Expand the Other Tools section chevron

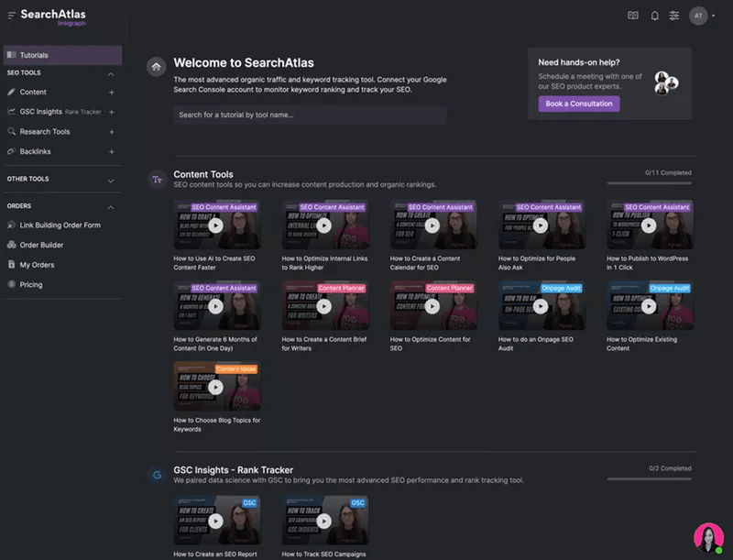(111, 181)
